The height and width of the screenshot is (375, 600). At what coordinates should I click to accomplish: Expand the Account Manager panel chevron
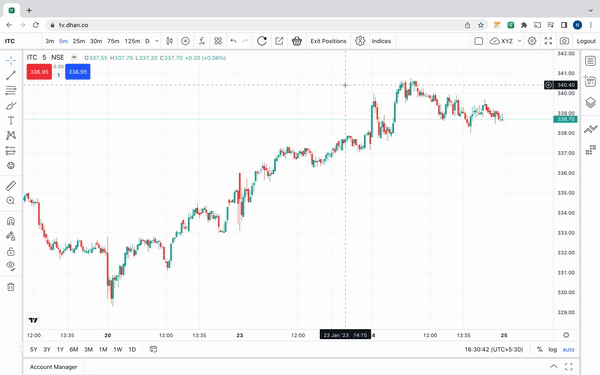[x=553, y=367]
